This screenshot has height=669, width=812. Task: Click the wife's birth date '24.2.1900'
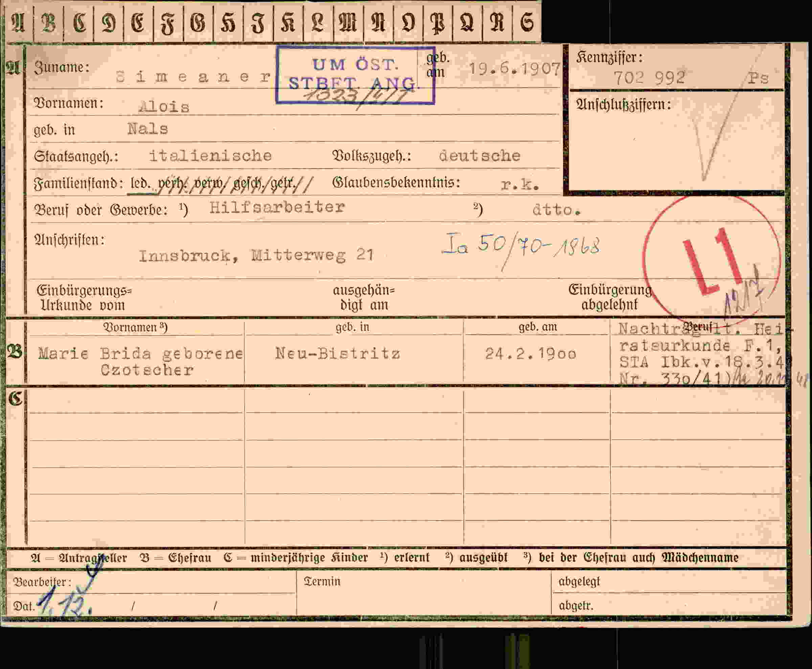[531, 353]
